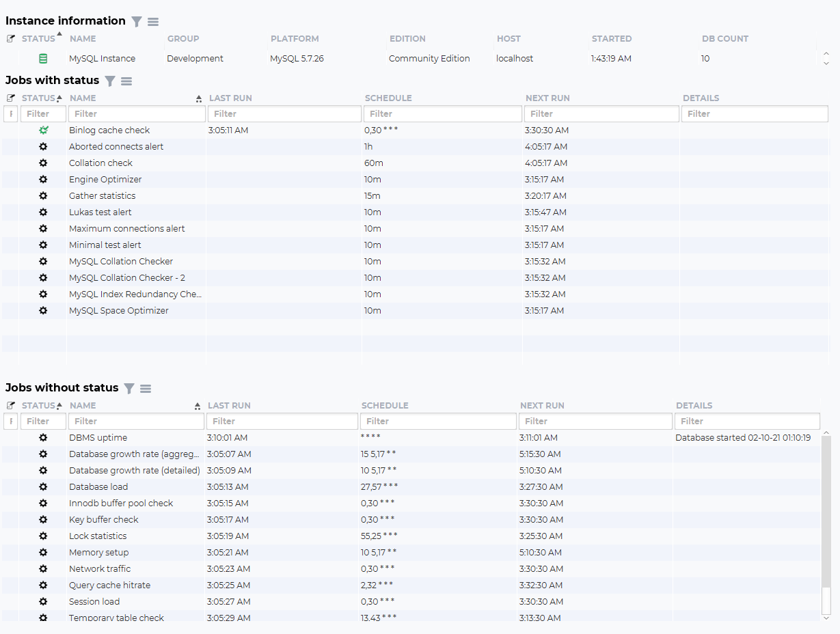Click the scroll down arrow in Jobs without status
Screen dimensions: 840x634
pos(826,618)
